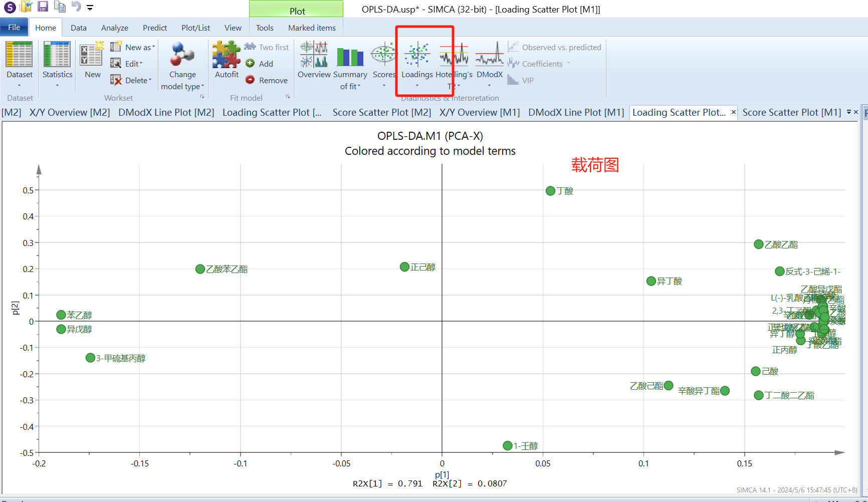This screenshot has width=868, height=502.
Task: Open the Analyze ribbon tab
Action: [114, 28]
